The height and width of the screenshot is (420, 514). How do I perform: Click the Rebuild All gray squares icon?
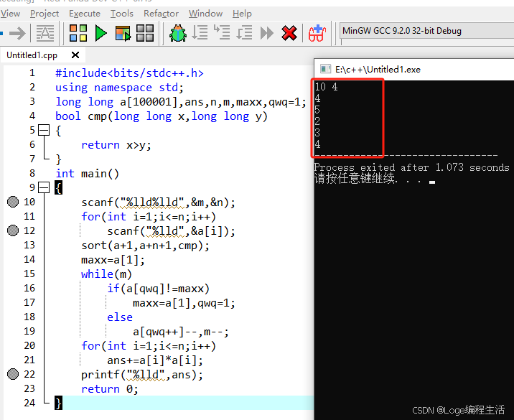[x=145, y=33]
